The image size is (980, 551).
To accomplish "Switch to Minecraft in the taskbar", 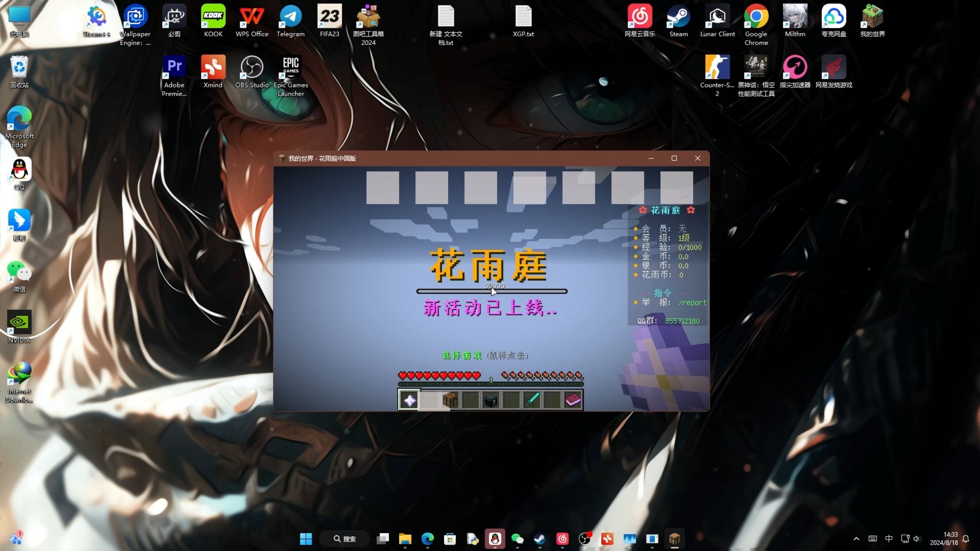I will (x=675, y=539).
